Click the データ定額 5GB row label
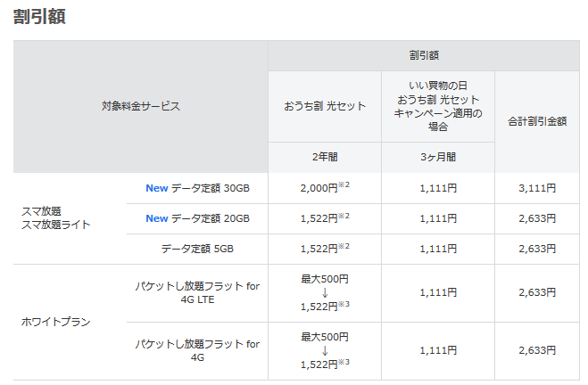 197,249
